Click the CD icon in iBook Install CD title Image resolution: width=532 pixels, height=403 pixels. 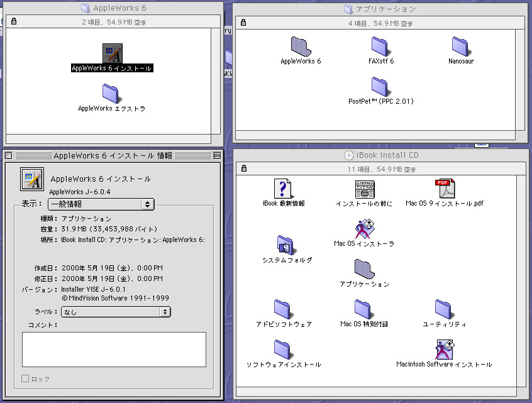click(348, 155)
